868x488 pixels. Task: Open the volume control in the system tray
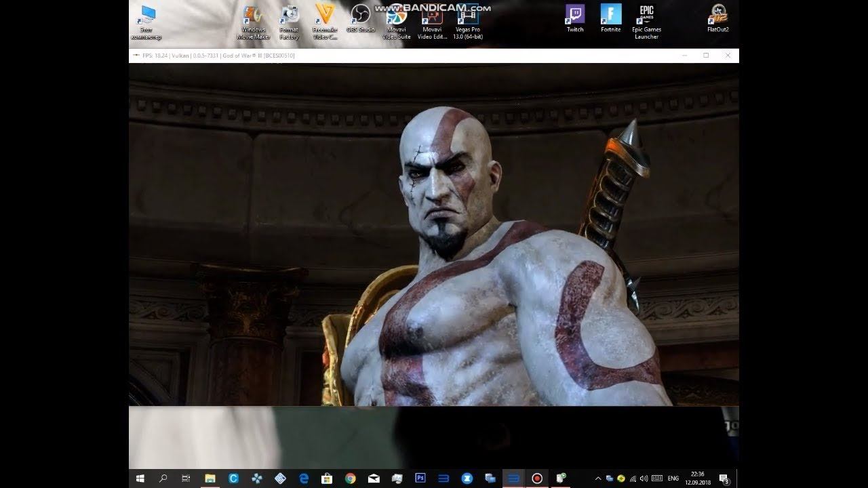pyautogui.click(x=644, y=479)
